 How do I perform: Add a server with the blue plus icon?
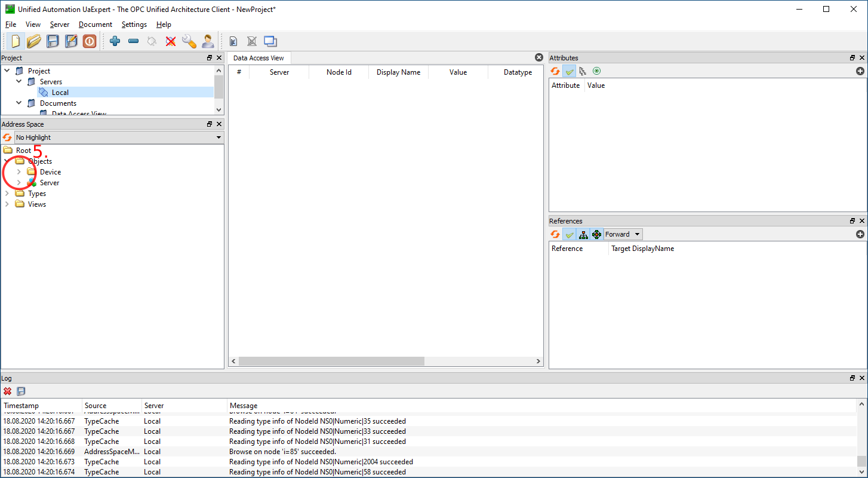115,41
